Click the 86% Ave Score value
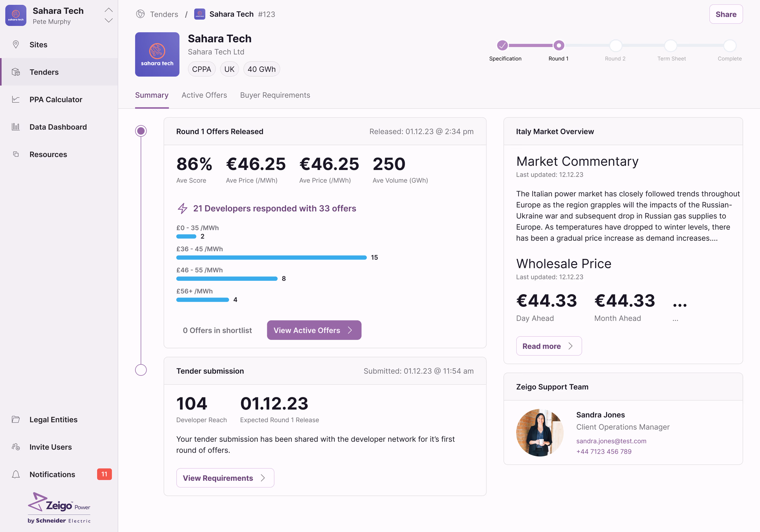 click(x=194, y=164)
